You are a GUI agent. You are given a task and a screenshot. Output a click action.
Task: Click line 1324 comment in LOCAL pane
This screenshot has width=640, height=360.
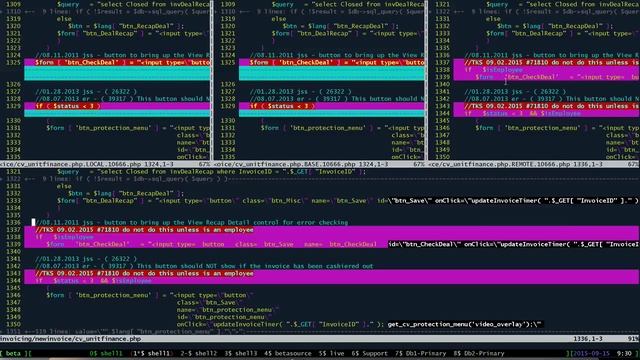pyautogui.click(x=122, y=55)
